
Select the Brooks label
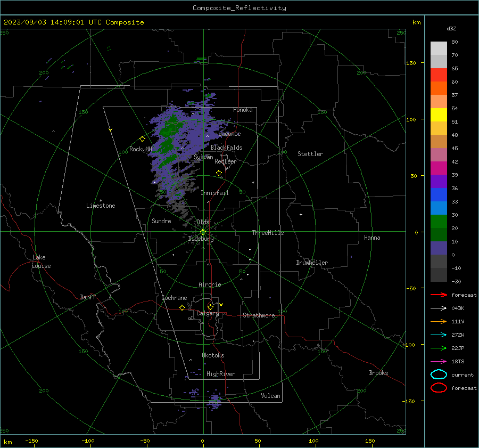pyautogui.click(x=378, y=373)
